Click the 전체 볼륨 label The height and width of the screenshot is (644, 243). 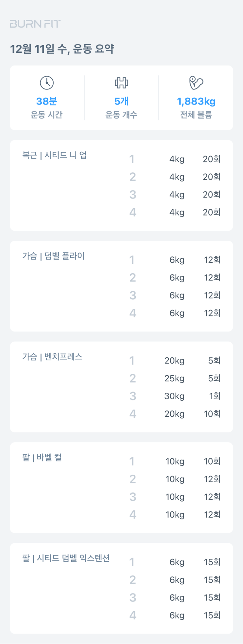196,115
